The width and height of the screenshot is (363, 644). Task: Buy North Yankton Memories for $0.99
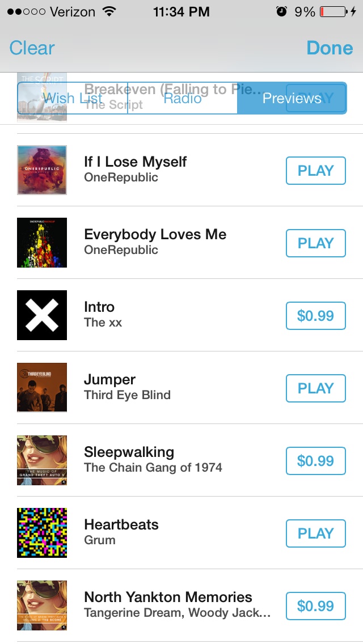click(x=315, y=606)
